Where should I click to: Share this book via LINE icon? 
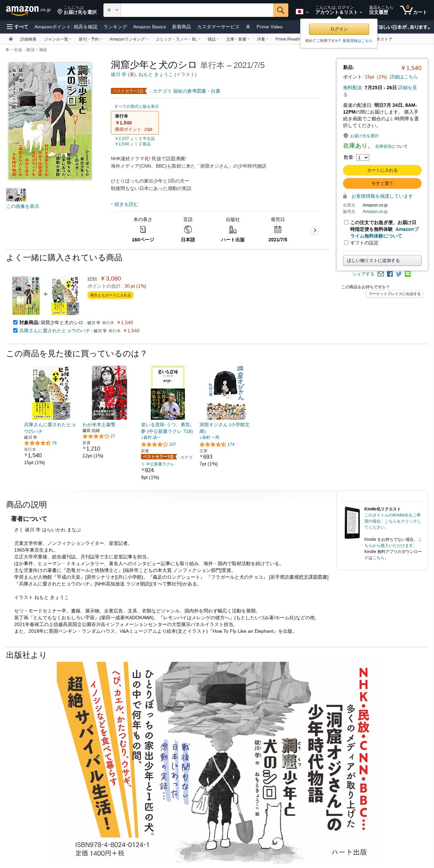click(408, 274)
